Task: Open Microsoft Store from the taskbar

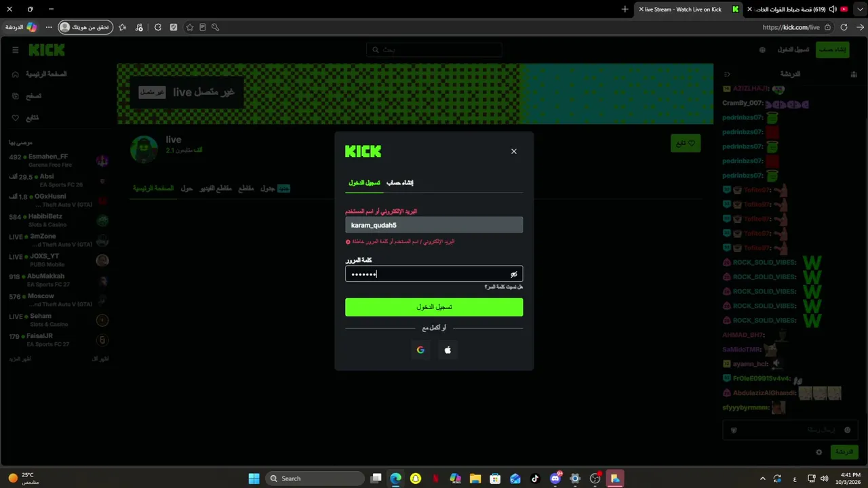Action: click(495, 479)
